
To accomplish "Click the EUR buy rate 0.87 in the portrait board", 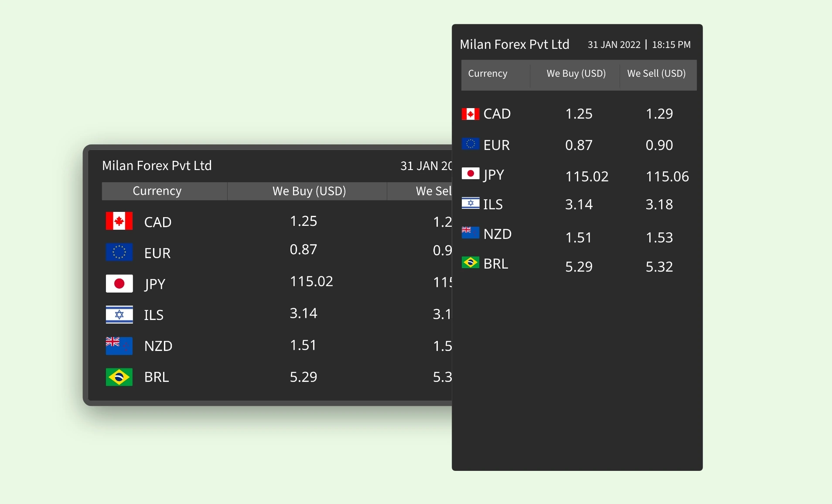I will click(x=579, y=145).
